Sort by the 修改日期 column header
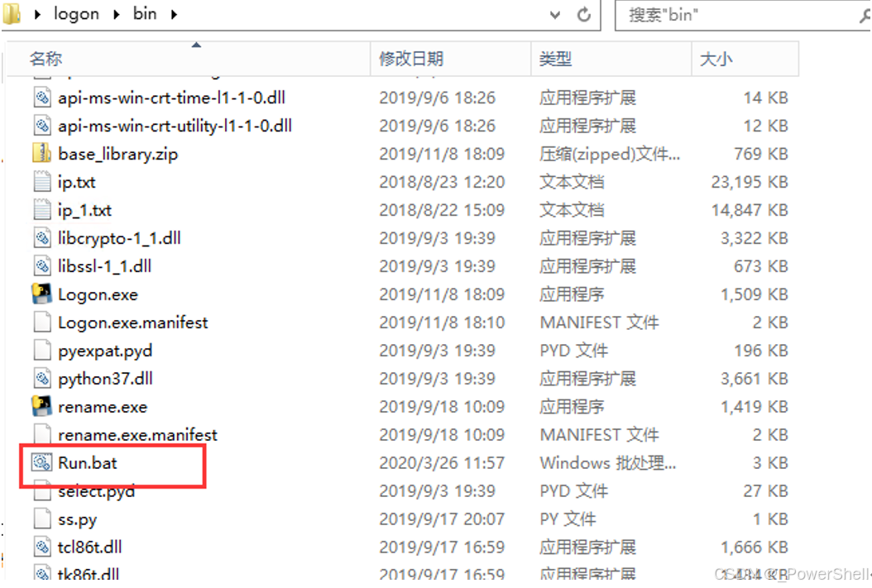872x588 pixels. tap(451, 59)
